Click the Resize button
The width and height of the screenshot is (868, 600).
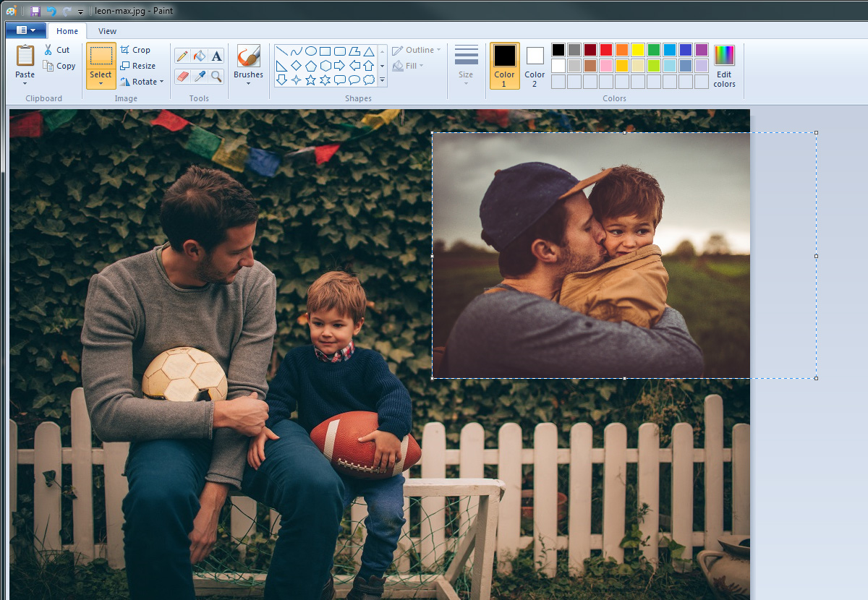(137, 66)
